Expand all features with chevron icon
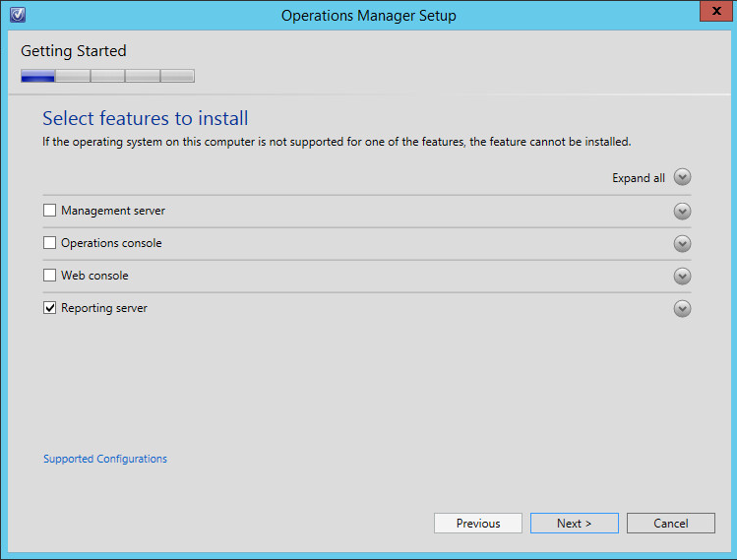Image resolution: width=737 pixels, height=560 pixels. 682,177
